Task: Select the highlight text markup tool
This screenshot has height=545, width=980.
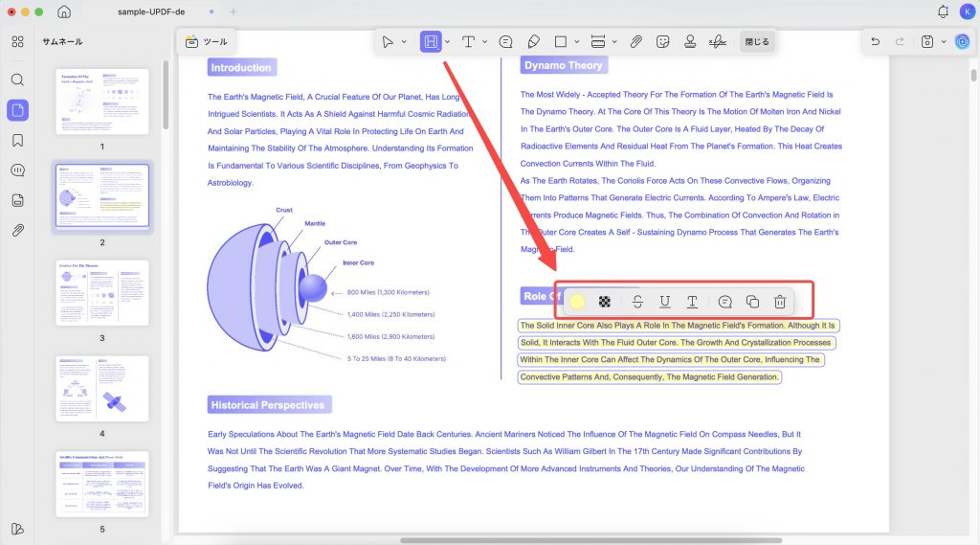Action: click(431, 42)
